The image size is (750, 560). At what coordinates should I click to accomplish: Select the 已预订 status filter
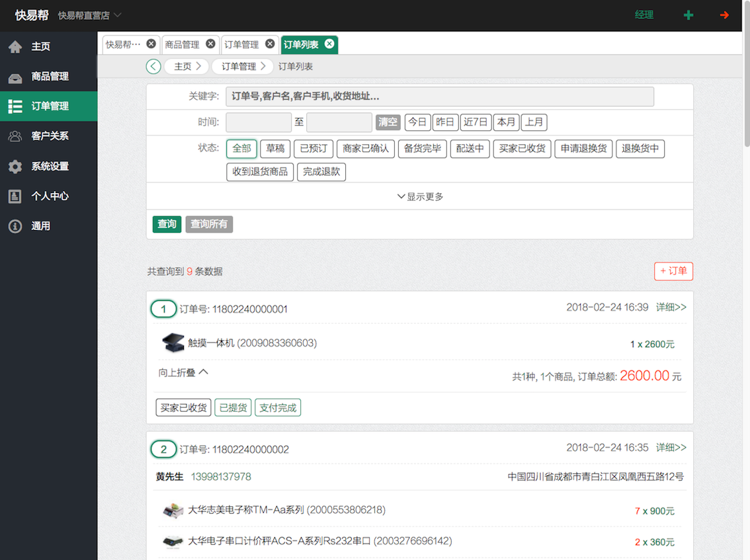pos(313,149)
